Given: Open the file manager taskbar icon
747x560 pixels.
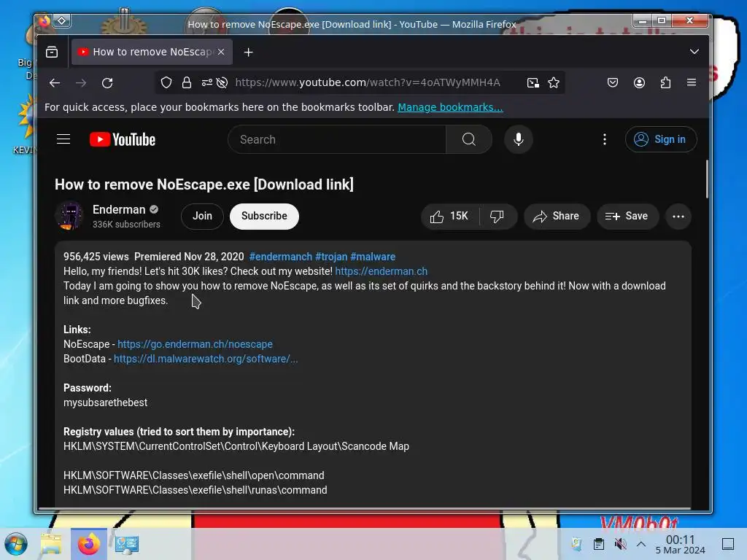Looking at the screenshot, I should [51, 544].
